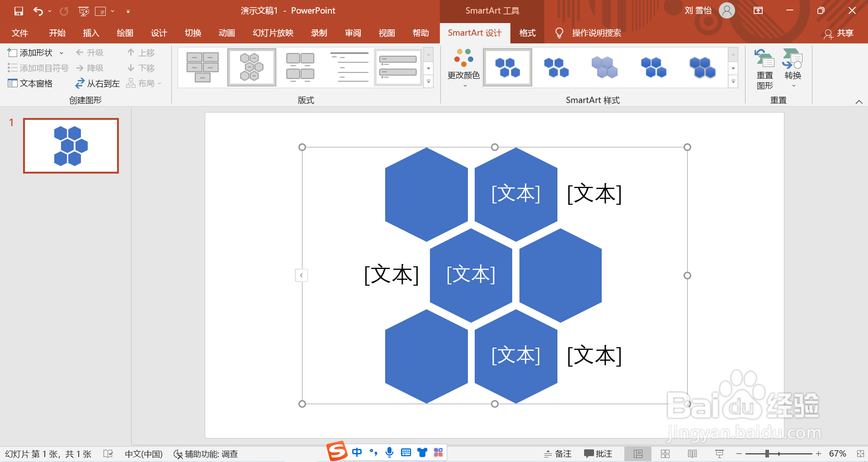Click the spell check icon in status bar
The image size is (868, 462).
point(108,453)
